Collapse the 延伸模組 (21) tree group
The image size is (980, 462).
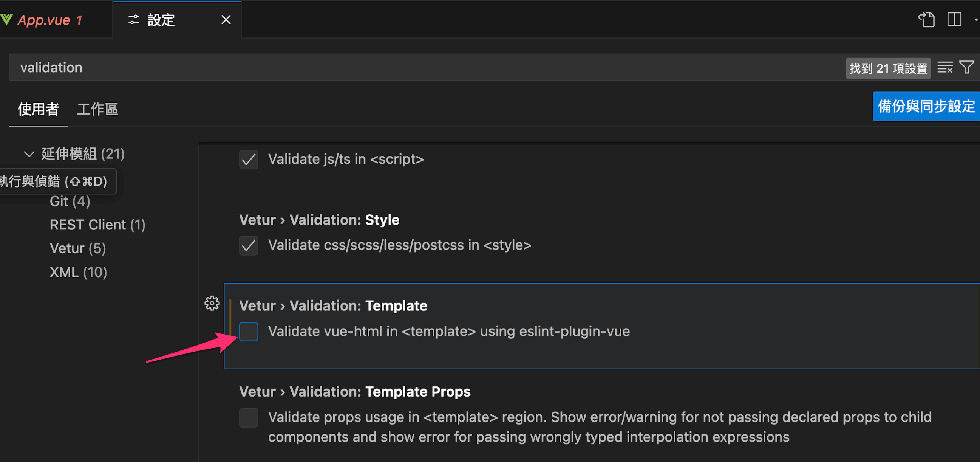coord(29,154)
